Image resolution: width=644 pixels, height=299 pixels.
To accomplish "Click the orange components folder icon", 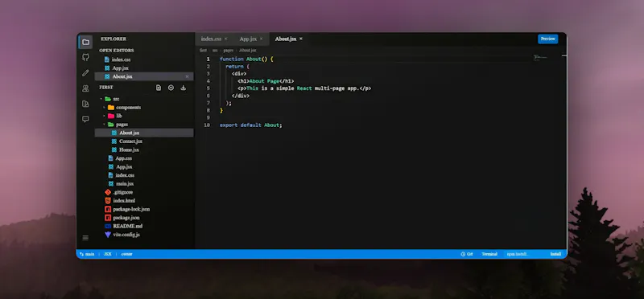I will coord(111,108).
